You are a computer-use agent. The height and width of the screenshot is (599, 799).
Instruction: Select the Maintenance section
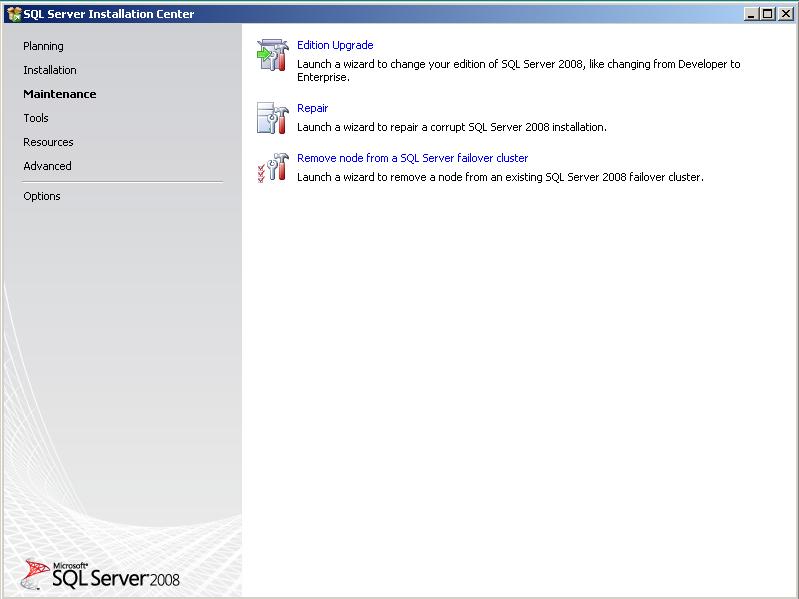pyautogui.click(x=60, y=94)
